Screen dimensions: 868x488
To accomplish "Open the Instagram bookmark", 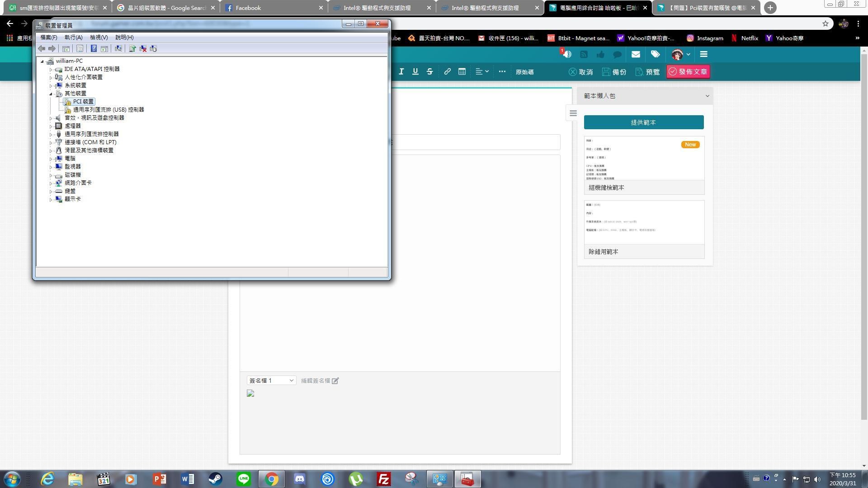I will pyautogui.click(x=705, y=38).
